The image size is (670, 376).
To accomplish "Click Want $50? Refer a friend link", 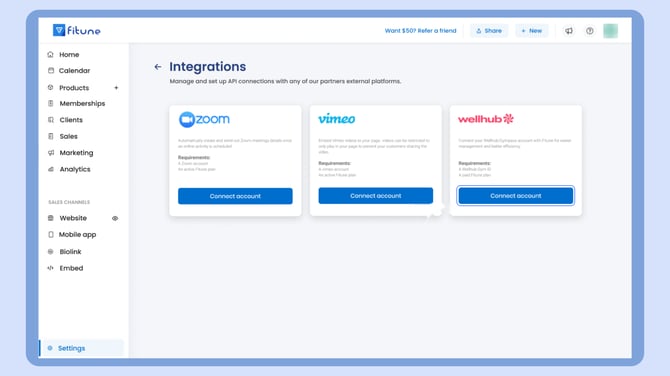I will coord(420,31).
